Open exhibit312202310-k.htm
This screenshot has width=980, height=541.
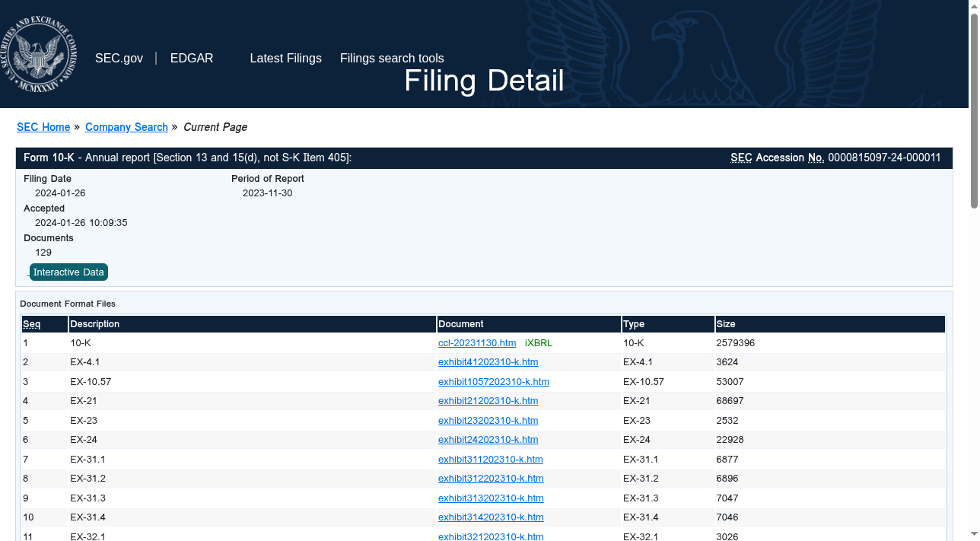(491, 479)
